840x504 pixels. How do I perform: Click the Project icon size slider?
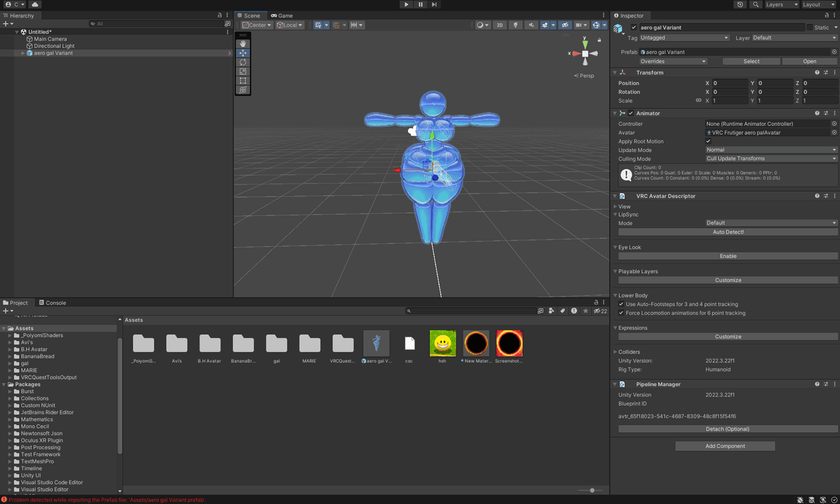pos(591,490)
